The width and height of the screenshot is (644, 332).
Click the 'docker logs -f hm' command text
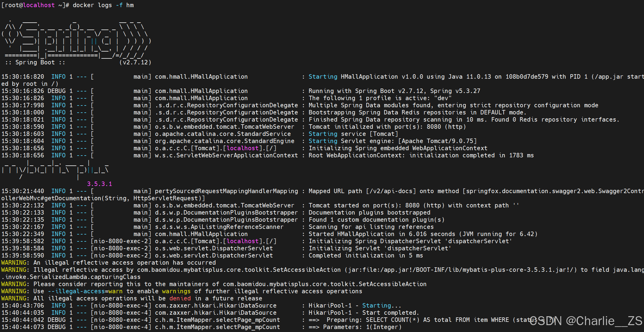tap(103, 5)
